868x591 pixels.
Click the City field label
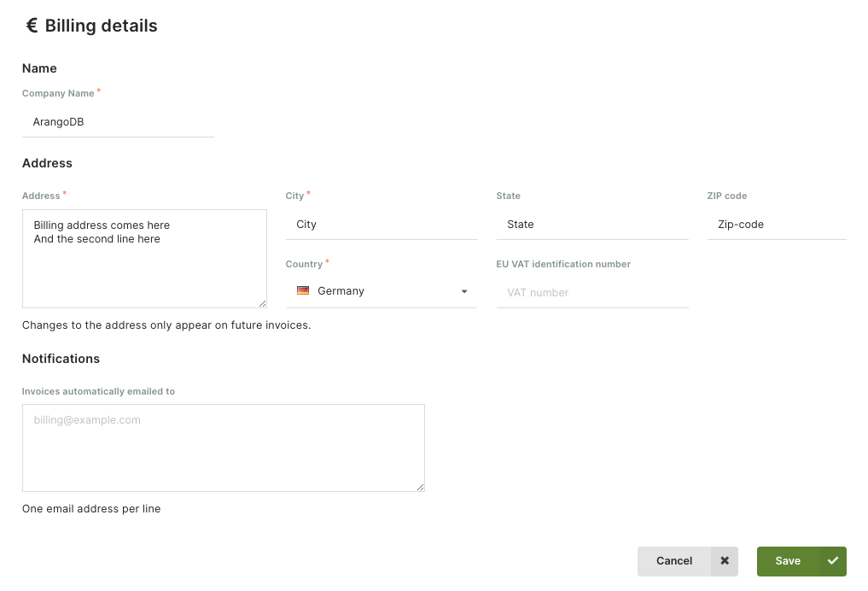[294, 196]
